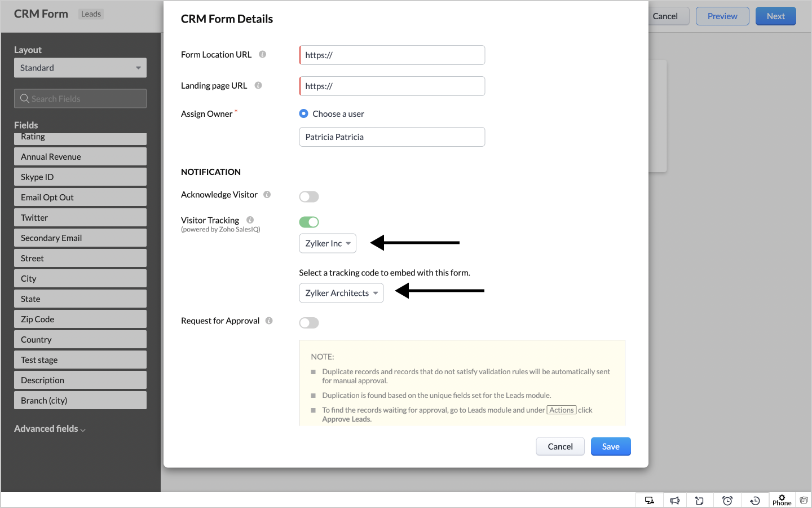Image resolution: width=812 pixels, height=508 pixels.
Task: Enable the Request for Approval toggle
Action: click(309, 323)
